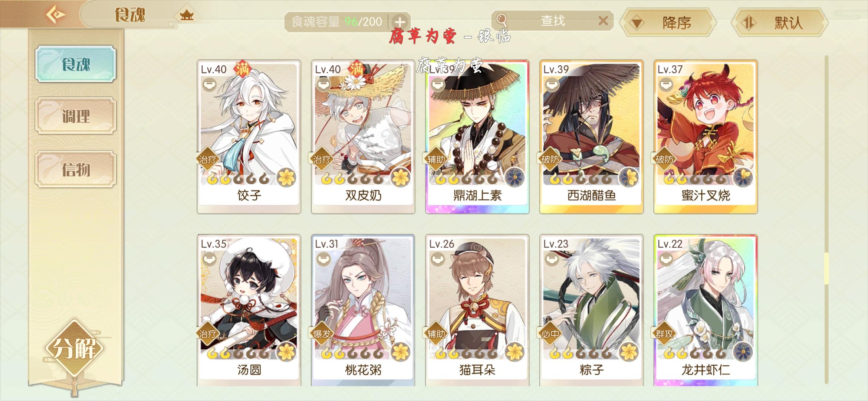Tap the bowl icon on 蜜汁叉烧 card

pyautogui.click(x=665, y=85)
